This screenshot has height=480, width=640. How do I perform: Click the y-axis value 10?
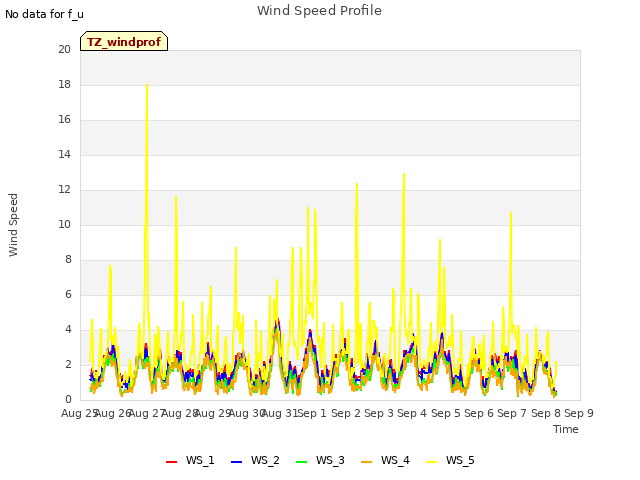pyautogui.click(x=64, y=224)
